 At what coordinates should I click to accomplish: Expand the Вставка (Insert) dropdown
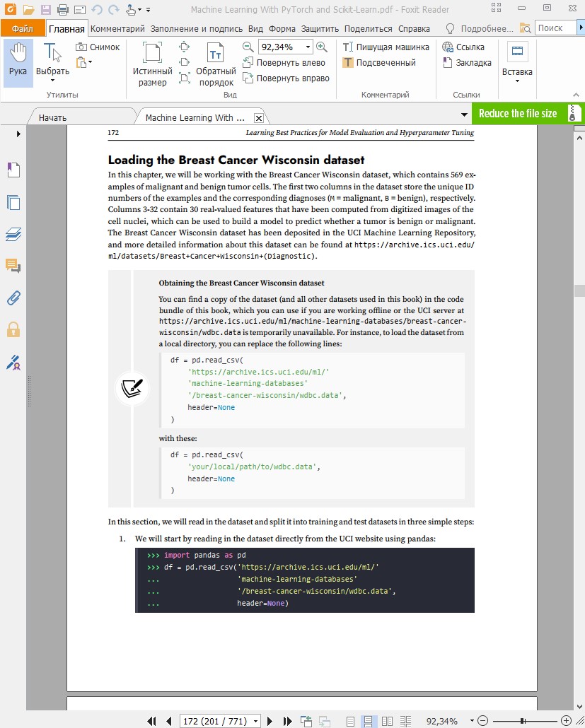click(x=517, y=81)
